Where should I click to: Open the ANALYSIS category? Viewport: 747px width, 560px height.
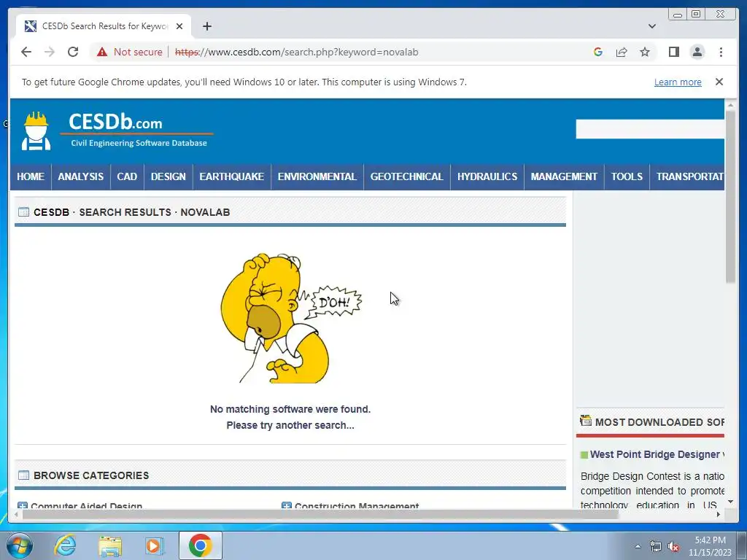click(80, 176)
